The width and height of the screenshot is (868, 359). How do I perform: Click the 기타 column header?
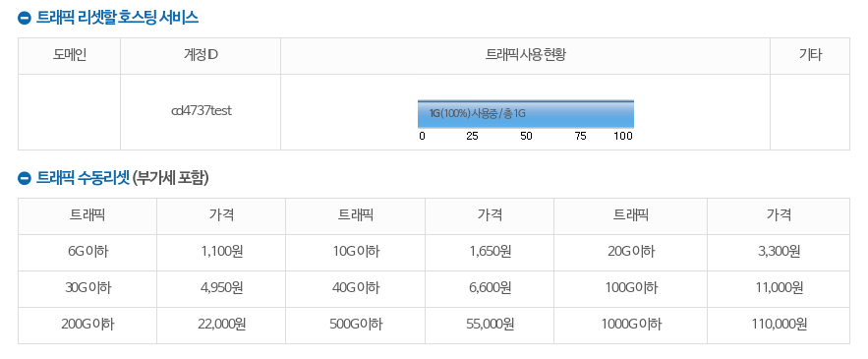click(x=810, y=55)
